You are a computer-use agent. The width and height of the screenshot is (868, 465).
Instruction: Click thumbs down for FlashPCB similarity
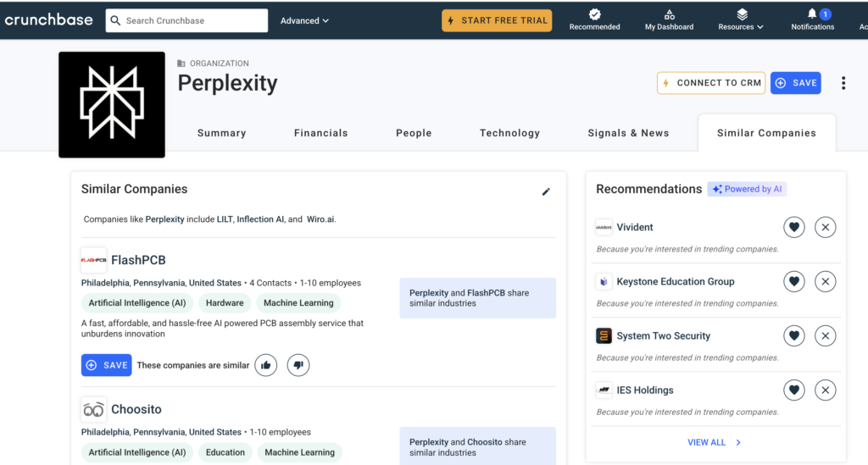pyautogui.click(x=298, y=365)
